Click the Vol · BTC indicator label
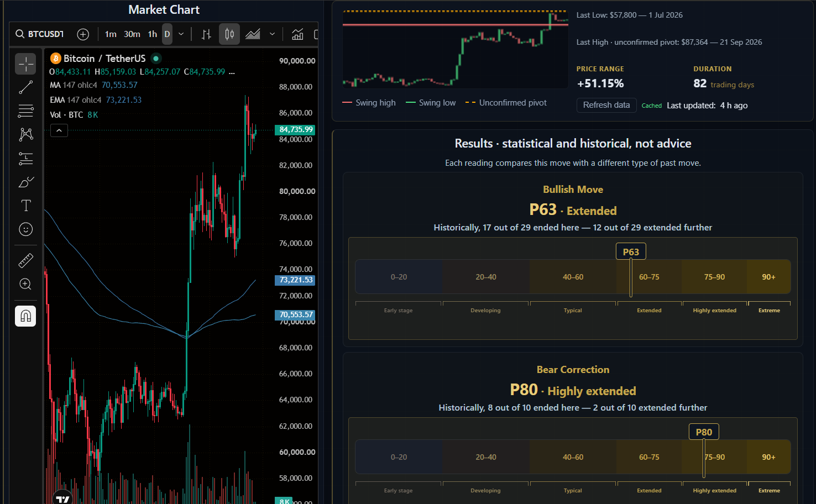Image resolution: width=816 pixels, height=504 pixels. click(x=66, y=115)
